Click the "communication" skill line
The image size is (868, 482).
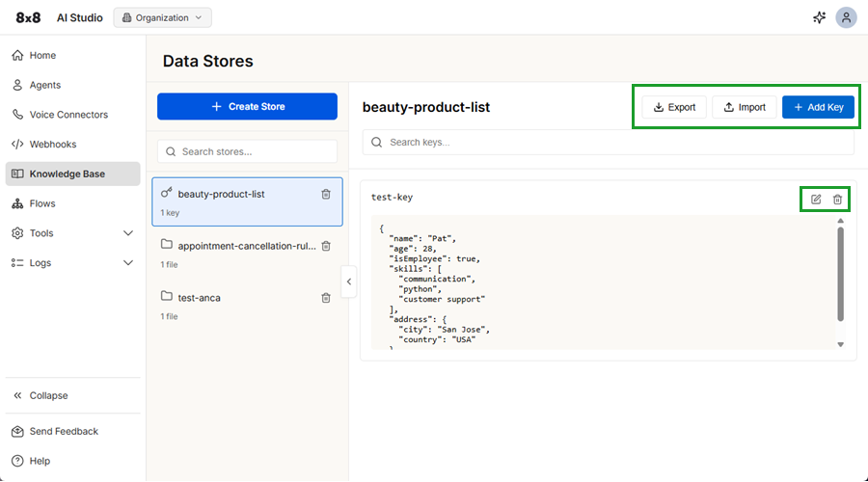pyautogui.click(x=437, y=279)
